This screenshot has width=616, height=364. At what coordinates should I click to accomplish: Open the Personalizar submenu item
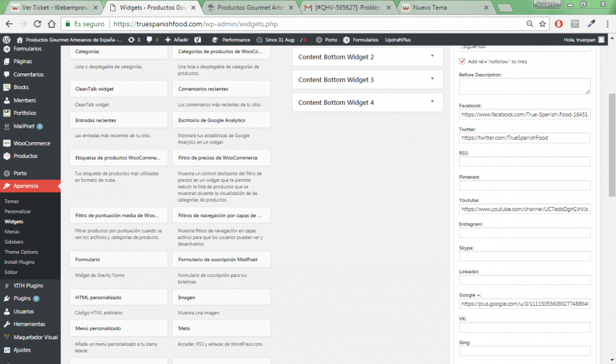click(18, 211)
